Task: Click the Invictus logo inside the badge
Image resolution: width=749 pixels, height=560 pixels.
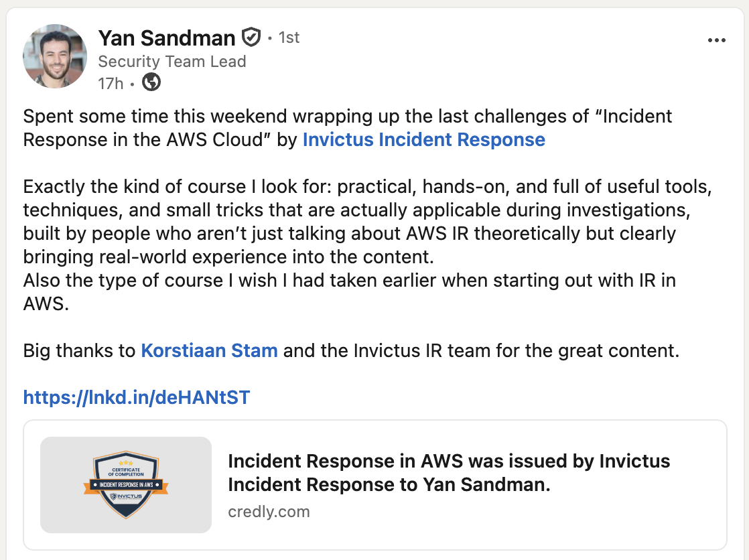Action: pos(126,496)
